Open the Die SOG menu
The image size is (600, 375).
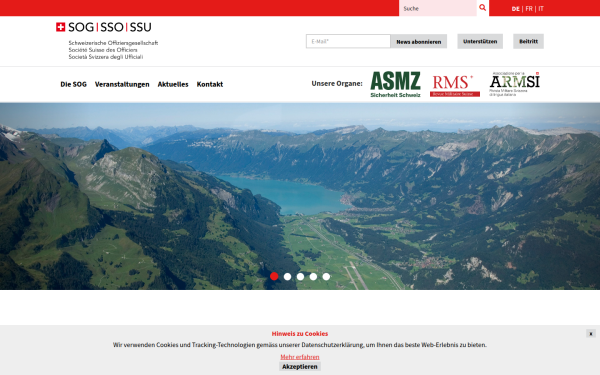73,84
